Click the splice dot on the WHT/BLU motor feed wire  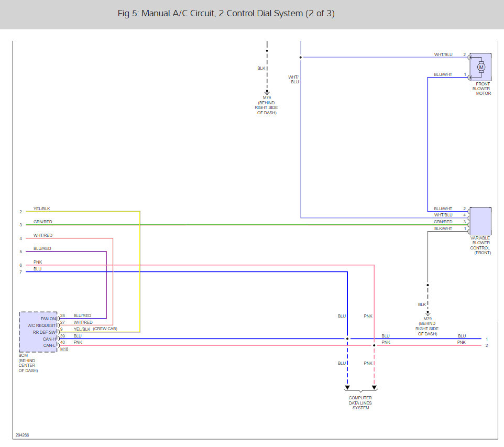click(301, 57)
